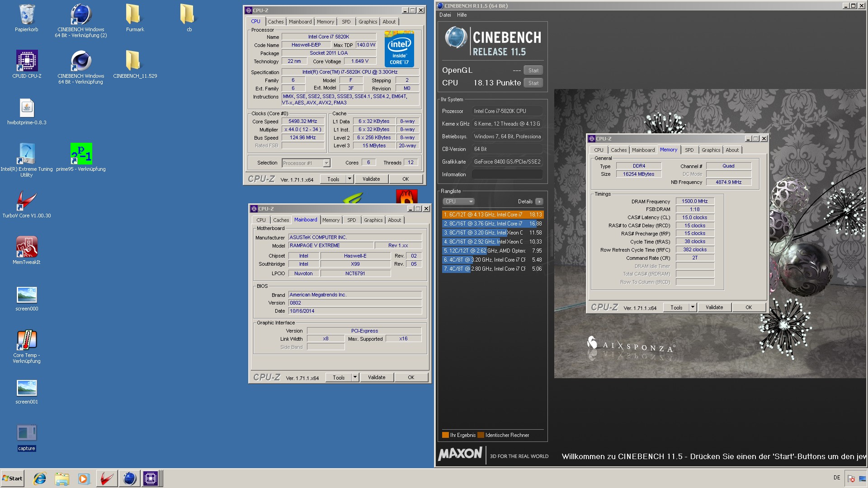Click the DE language indicator in tray
868x488 pixels.
coord(836,478)
